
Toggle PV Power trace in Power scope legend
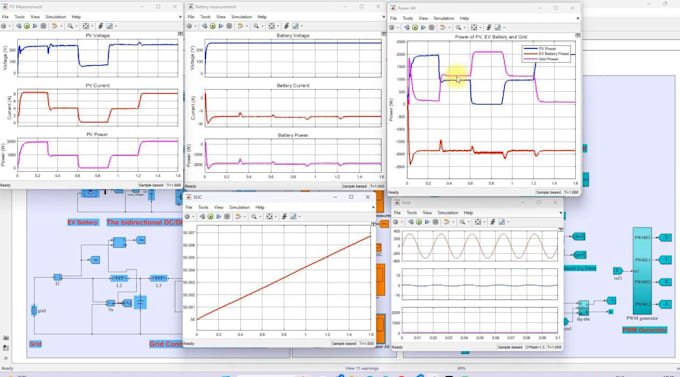(546, 49)
